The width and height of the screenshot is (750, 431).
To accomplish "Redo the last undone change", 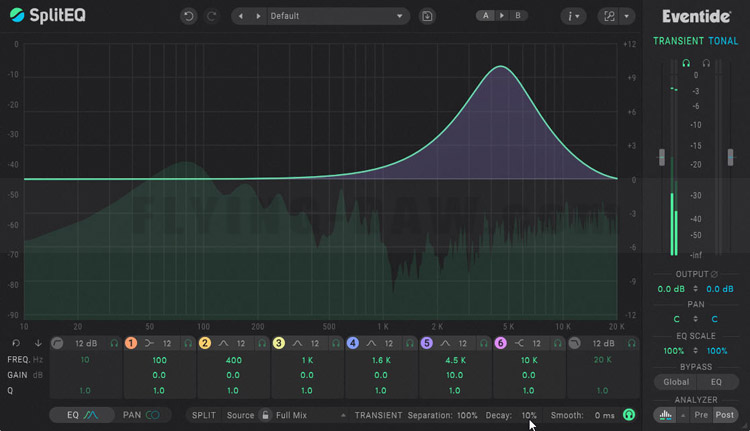I will point(211,16).
